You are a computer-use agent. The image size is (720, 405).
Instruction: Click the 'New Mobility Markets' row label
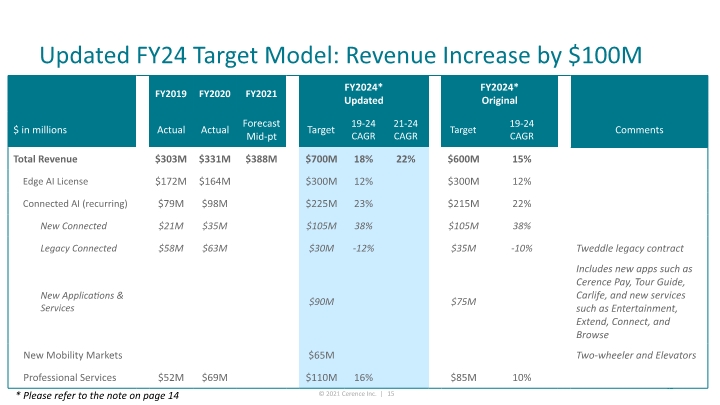click(x=73, y=355)
